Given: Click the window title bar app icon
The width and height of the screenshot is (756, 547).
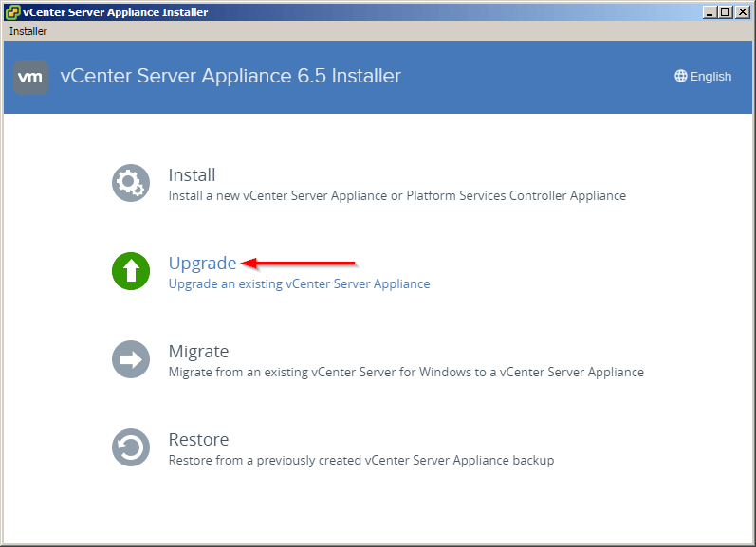Looking at the screenshot, I should pos(12,12).
